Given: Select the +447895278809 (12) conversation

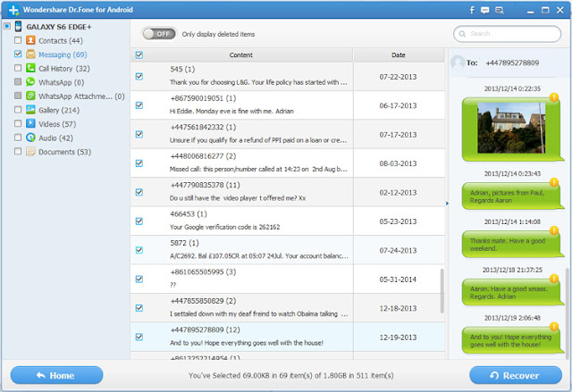Looking at the screenshot, I should [288, 337].
